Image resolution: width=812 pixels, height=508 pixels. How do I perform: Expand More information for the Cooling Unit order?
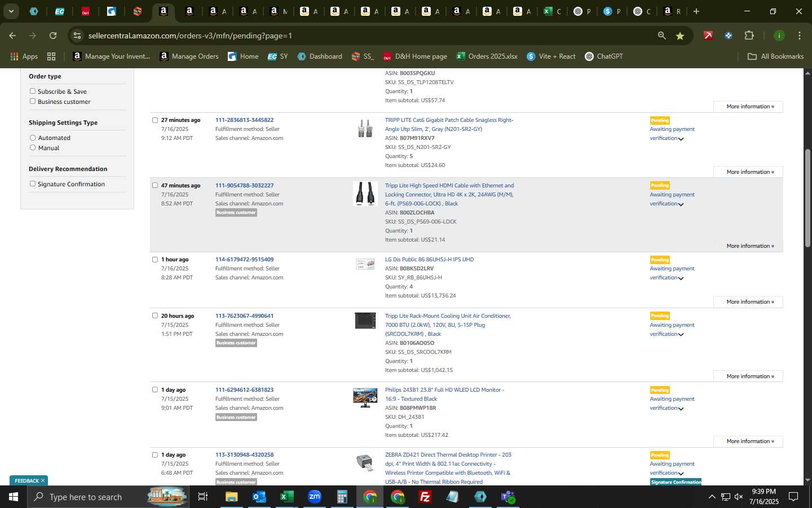click(748, 376)
